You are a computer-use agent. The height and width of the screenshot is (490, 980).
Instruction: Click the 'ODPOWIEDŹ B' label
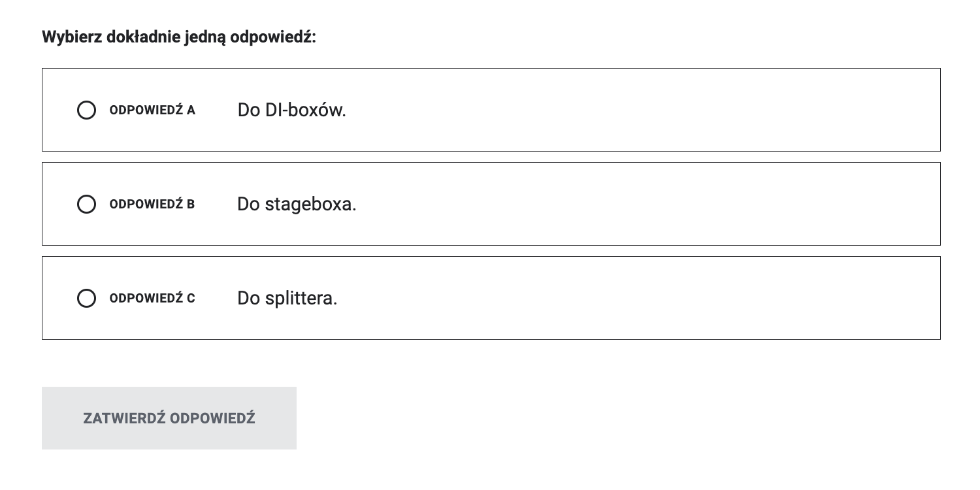(152, 204)
